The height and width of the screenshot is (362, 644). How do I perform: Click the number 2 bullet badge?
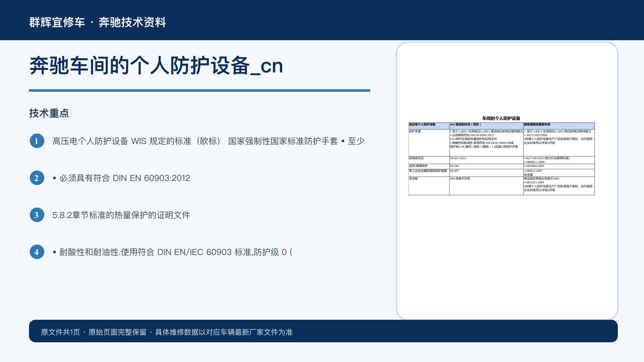pyautogui.click(x=37, y=178)
